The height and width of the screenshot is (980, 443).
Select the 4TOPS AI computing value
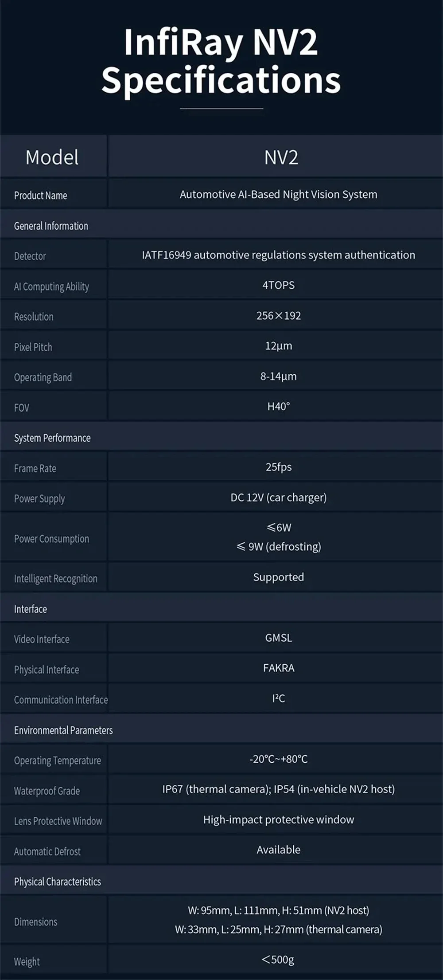click(278, 285)
